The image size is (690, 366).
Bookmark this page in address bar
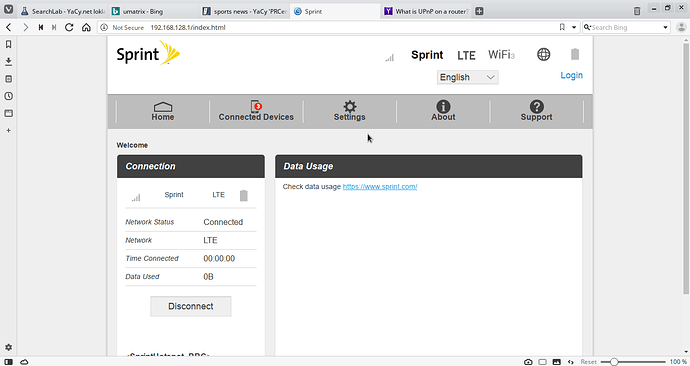(x=562, y=27)
